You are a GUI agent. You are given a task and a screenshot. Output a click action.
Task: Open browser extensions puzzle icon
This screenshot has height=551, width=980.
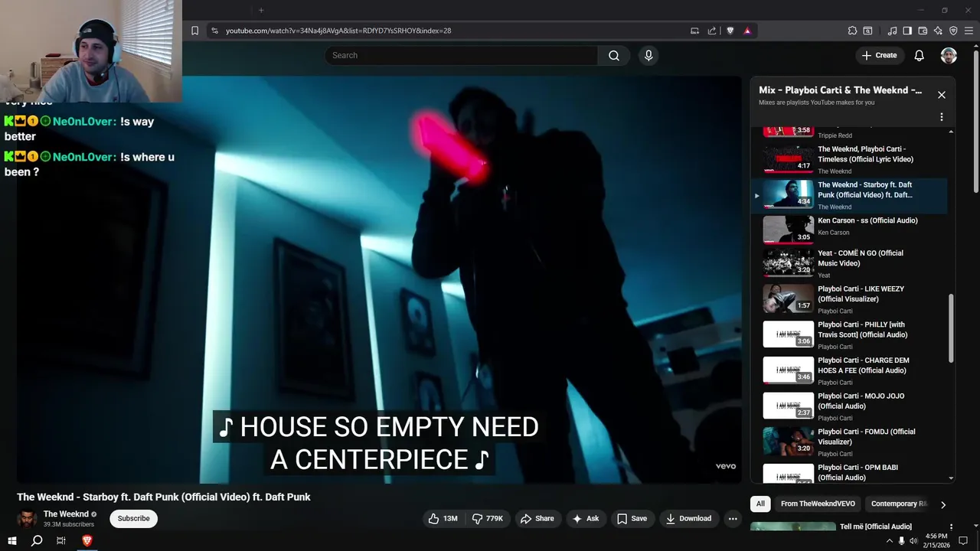coord(852,31)
